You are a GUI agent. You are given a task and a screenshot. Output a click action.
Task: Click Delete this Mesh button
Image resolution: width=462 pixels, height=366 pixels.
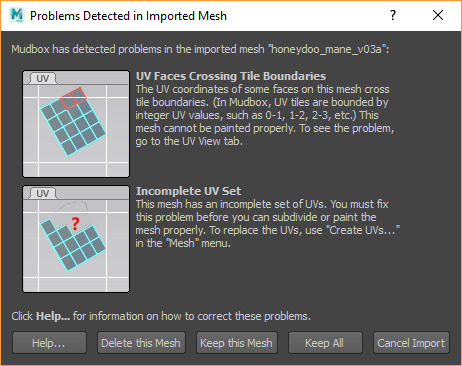pos(141,343)
